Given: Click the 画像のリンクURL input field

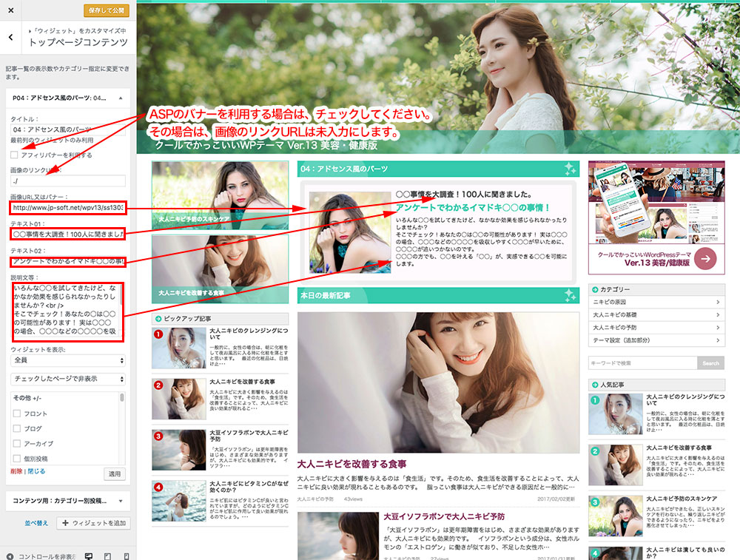Looking at the screenshot, I should pos(68,181).
